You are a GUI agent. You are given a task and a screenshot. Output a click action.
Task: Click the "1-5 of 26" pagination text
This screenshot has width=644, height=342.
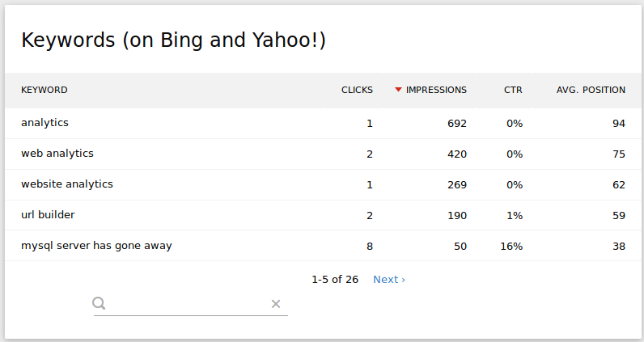click(335, 279)
